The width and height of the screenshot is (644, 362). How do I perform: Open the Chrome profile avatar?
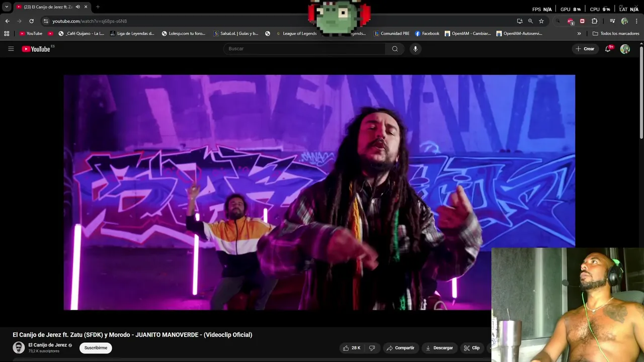coord(624,21)
